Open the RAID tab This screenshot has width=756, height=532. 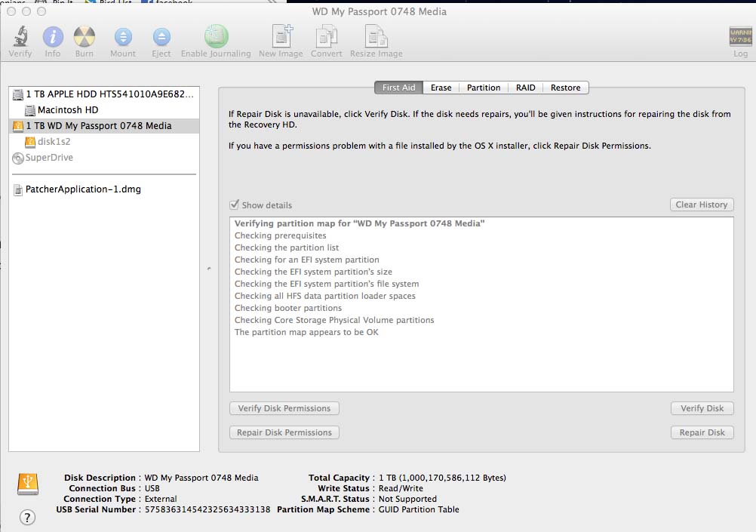pos(526,88)
